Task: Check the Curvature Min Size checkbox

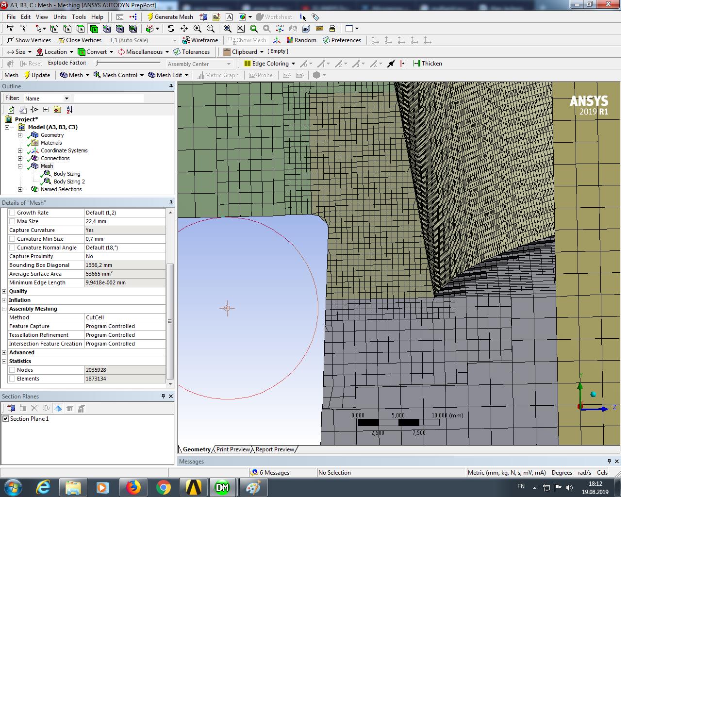Action: click(12, 239)
